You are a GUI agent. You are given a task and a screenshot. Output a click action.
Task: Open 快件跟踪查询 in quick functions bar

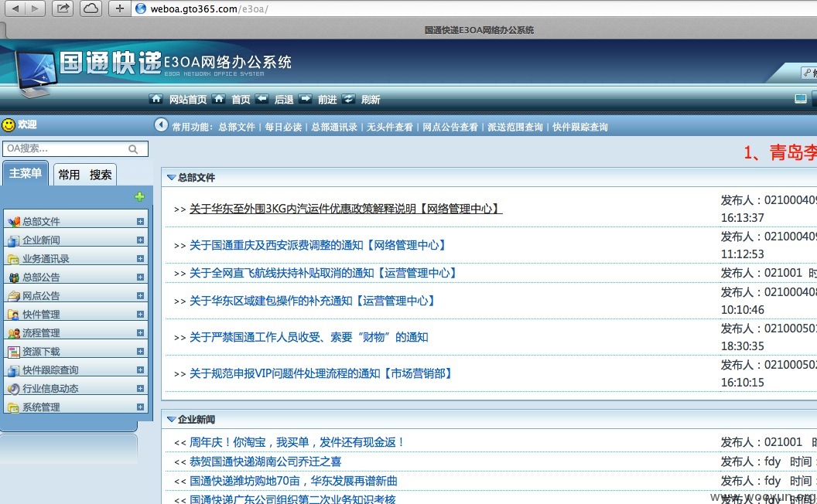580,127
